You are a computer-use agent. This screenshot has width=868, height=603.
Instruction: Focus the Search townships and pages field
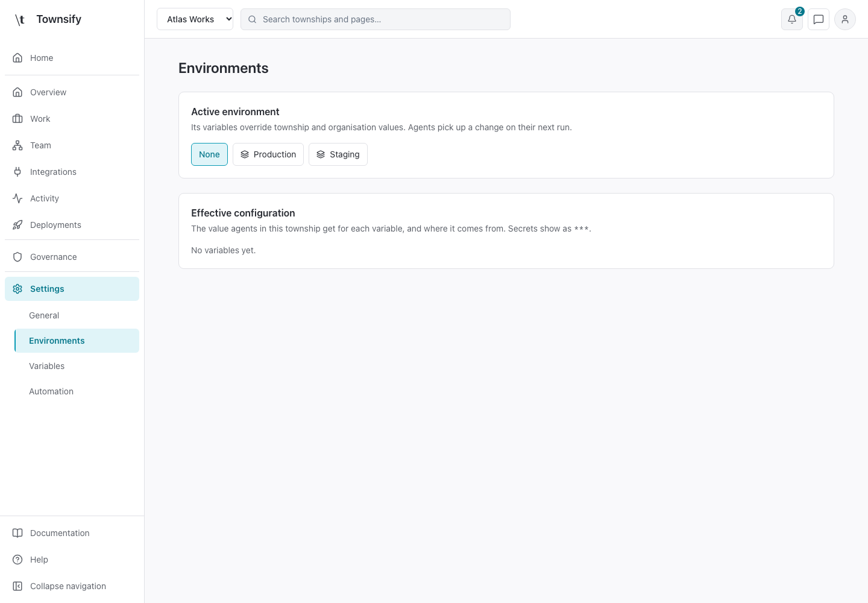[376, 19]
